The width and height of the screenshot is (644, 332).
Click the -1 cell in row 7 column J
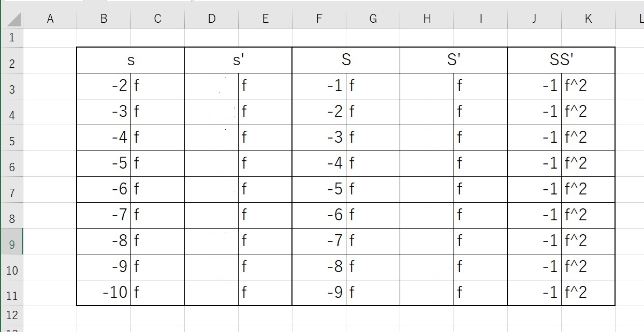pyautogui.click(x=534, y=189)
